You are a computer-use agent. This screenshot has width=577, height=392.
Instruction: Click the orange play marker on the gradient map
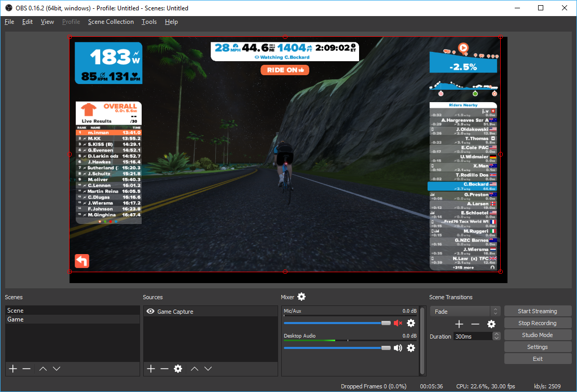click(463, 48)
